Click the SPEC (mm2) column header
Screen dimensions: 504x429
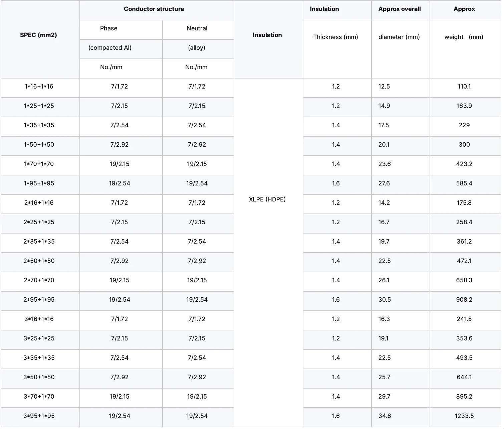coord(38,35)
